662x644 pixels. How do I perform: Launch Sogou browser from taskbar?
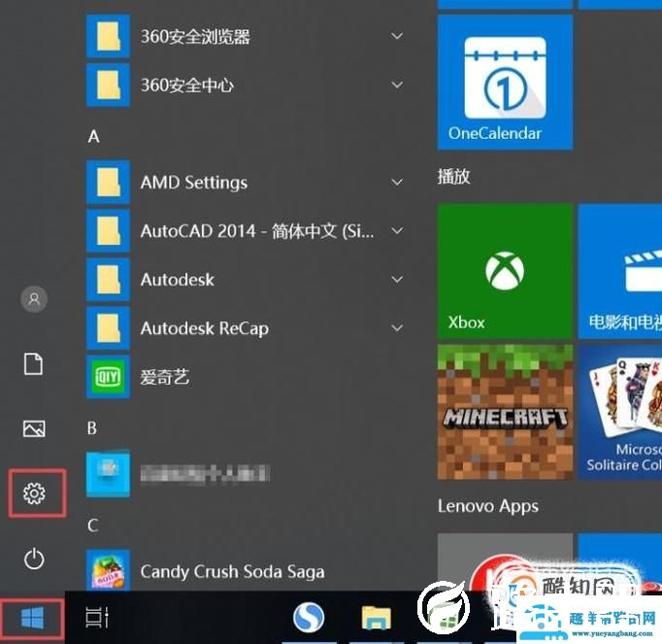(x=309, y=618)
